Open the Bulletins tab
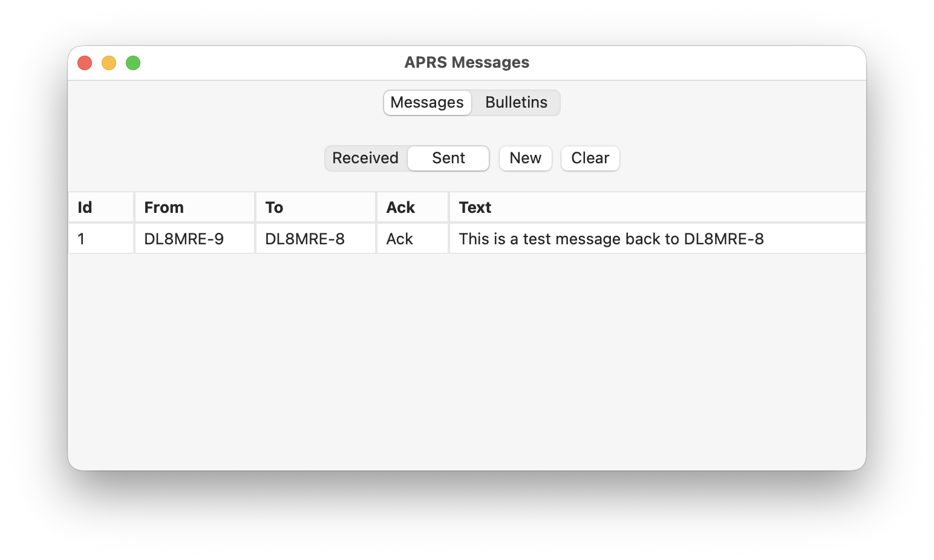934x560 pixels. click(x=516, y=103)
